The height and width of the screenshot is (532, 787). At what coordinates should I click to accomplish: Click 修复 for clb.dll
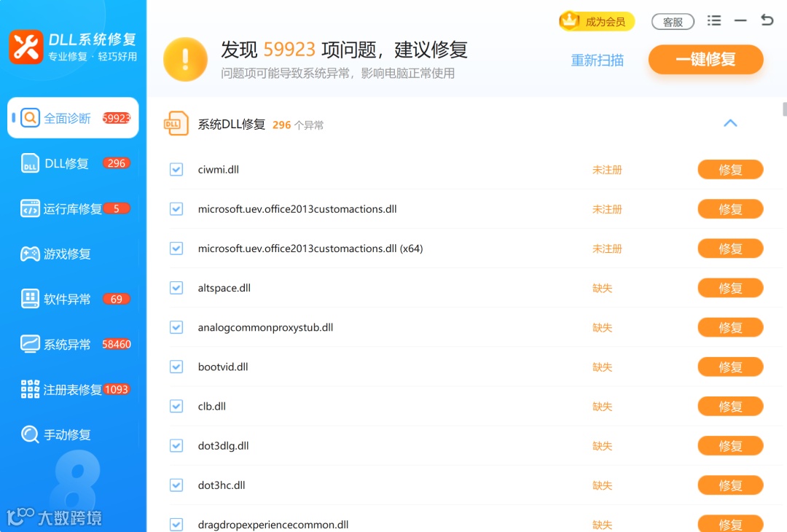730,407
